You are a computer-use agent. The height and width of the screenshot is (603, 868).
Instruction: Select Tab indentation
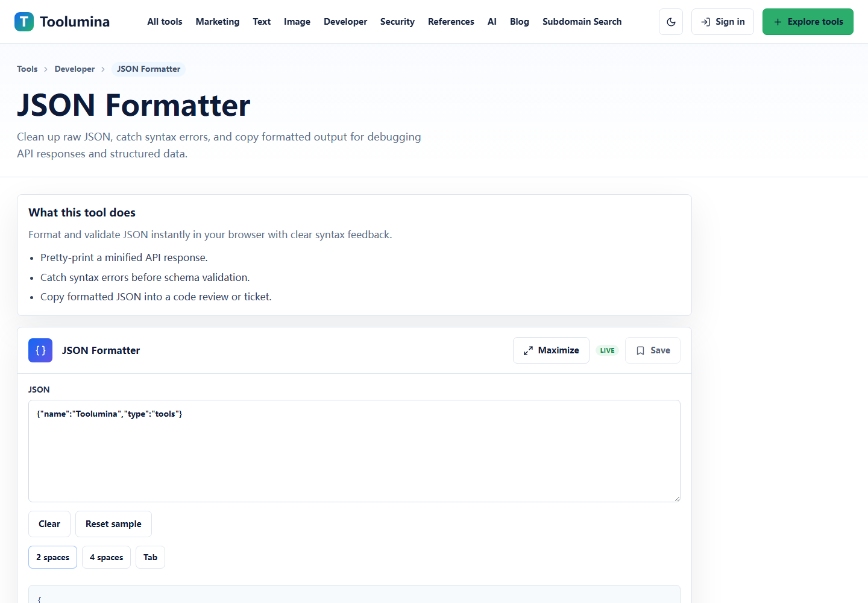(x=150, y=557)
